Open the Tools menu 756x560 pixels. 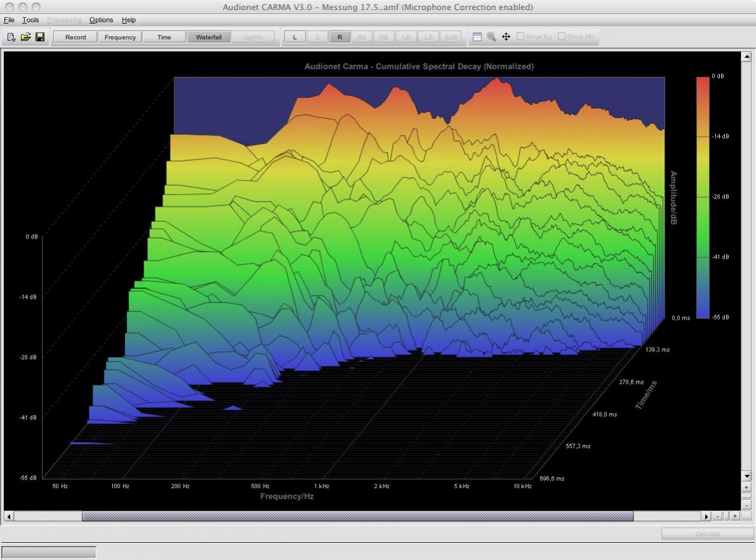coord(30,20)
